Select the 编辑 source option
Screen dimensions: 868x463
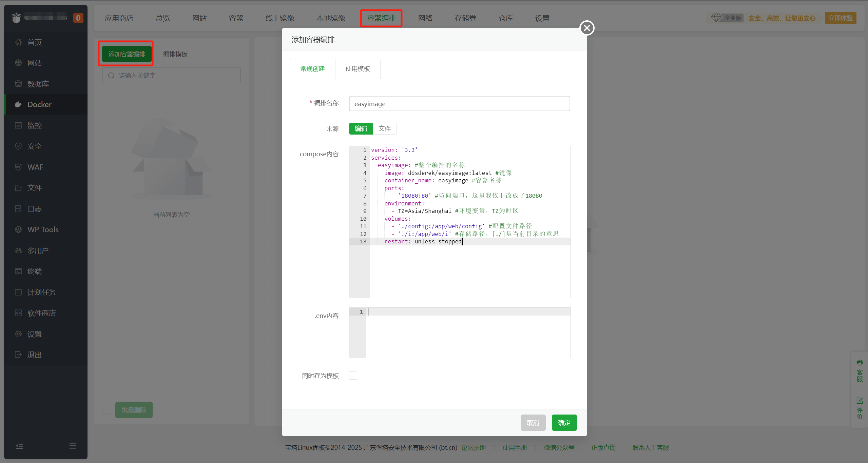pyautogui.click(x=361, y=128)
